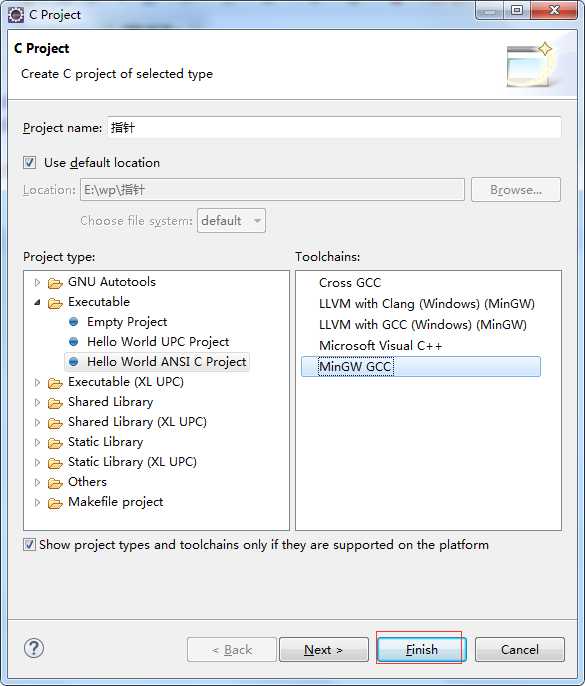Click the Empty Project blue dot icon

74,322
